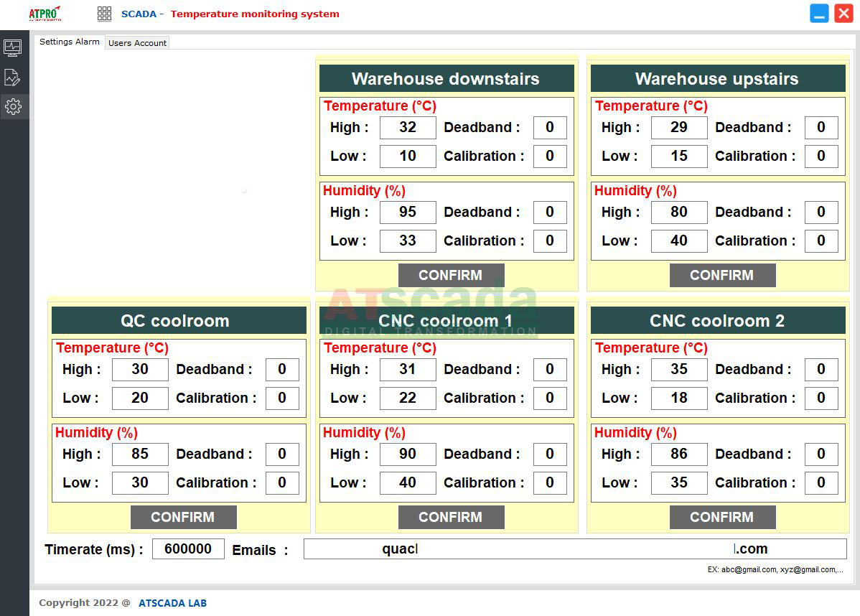This screenshot has height=616, width=860.
Task: Open the trend chart sidebar icon
Action: pyautogui.click(x=13, y=78)
